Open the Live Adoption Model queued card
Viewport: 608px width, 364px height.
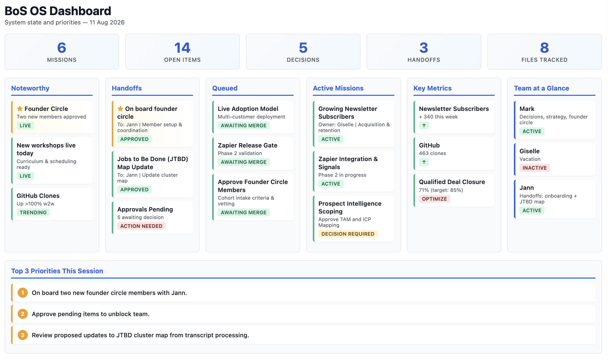pos(253,117)
